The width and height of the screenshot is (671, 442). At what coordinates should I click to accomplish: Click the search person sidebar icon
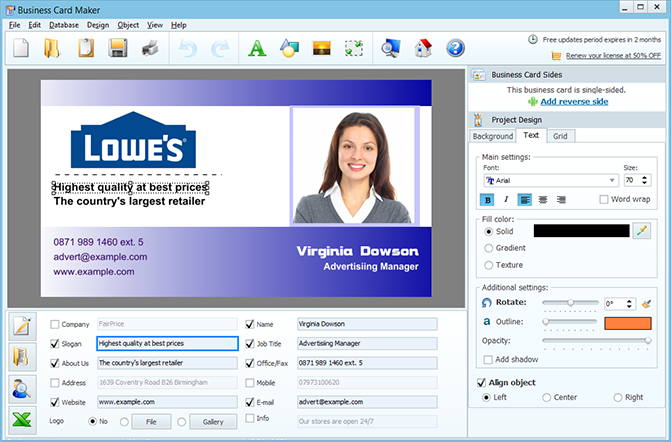22,389
